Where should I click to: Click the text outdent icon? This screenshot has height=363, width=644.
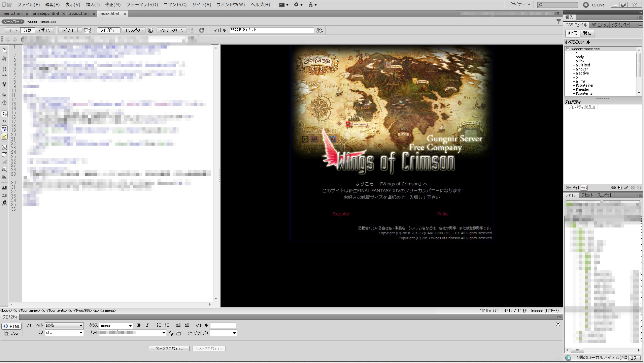[x=178, y=325]
